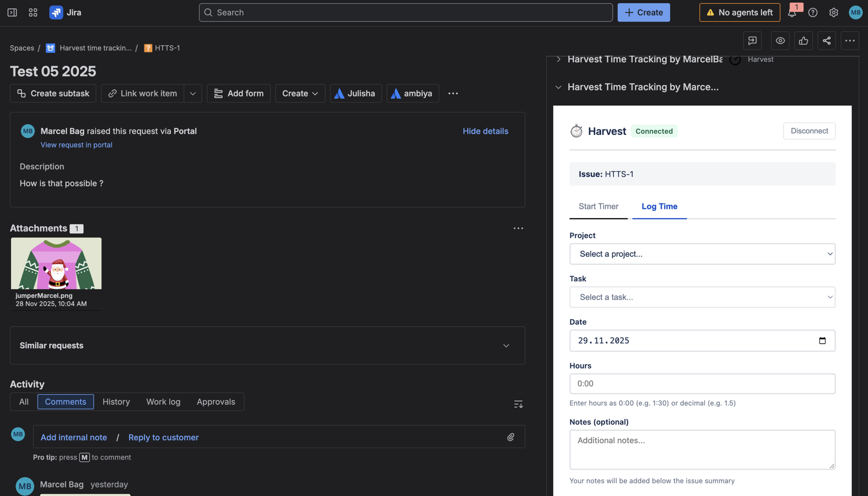Click the ambiya app button
868x496 pixels.
[x=412, y=94]
